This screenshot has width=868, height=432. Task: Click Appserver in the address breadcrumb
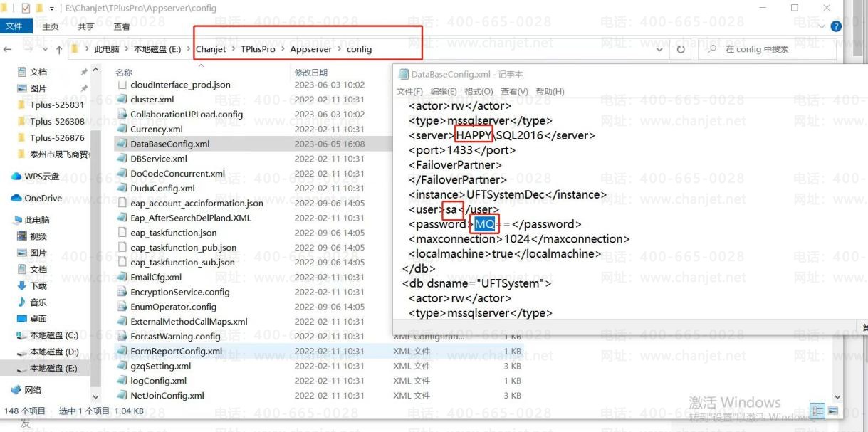point(311,49)
